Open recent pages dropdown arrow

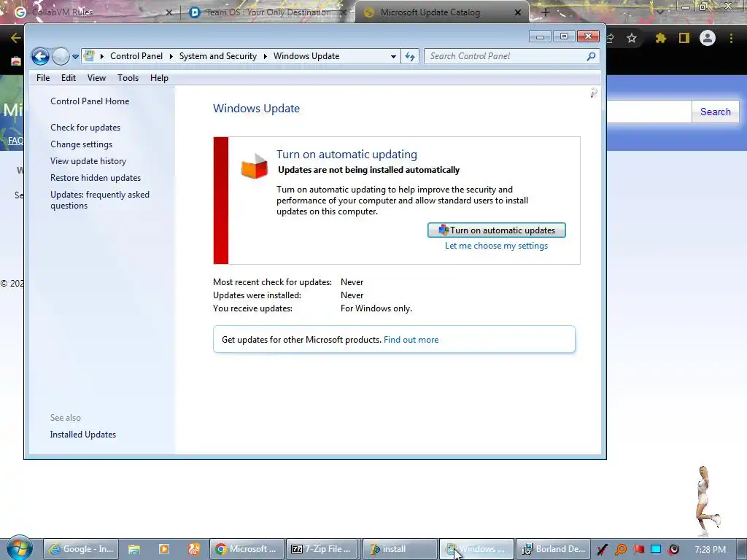pyautogui.click(x=75, y=57)
